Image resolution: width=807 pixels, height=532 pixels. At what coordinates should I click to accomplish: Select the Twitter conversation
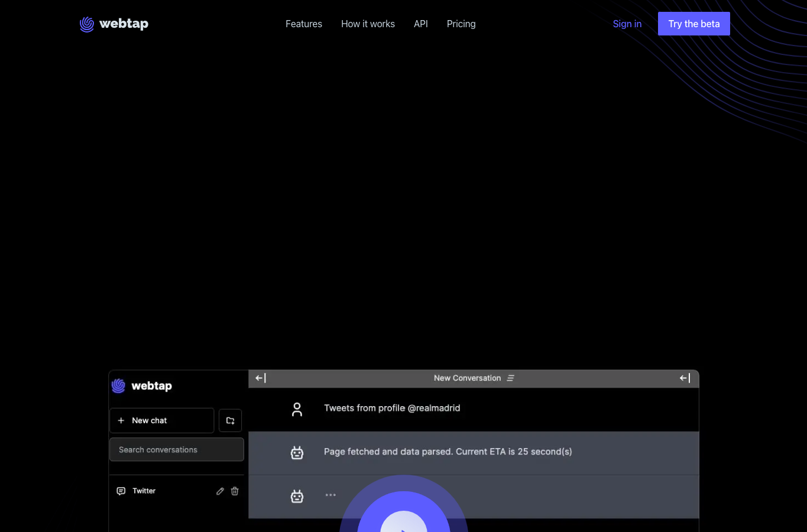coord(177,491)
